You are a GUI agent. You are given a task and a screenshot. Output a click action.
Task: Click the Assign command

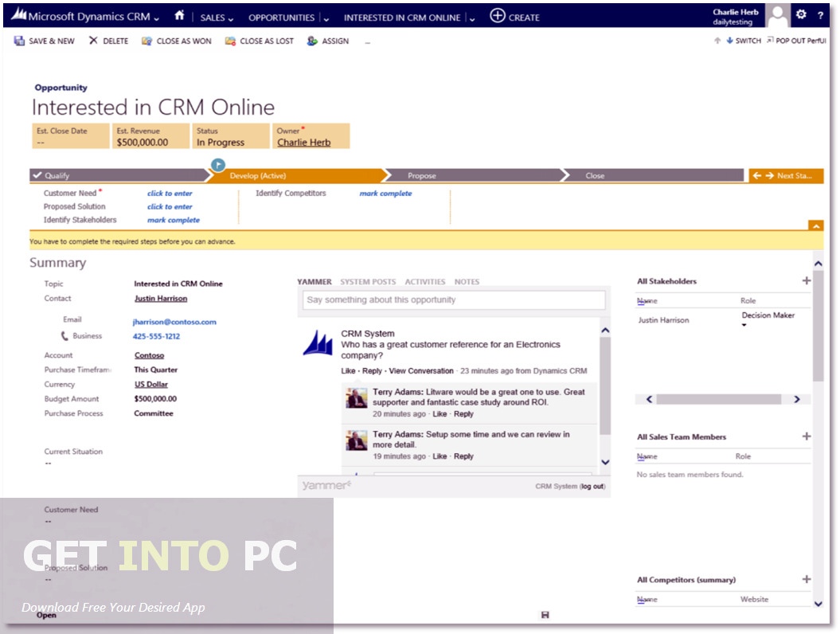328,41
